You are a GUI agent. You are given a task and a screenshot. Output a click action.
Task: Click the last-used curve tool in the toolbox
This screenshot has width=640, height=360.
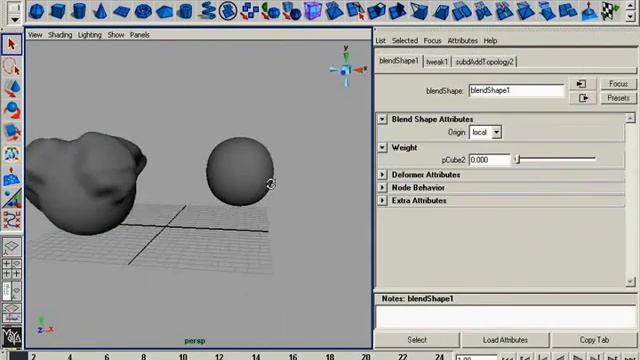[x=11, y=220]
